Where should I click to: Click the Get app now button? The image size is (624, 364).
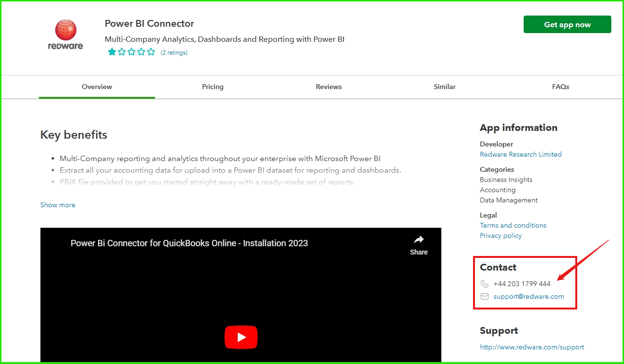coord(567,24)
